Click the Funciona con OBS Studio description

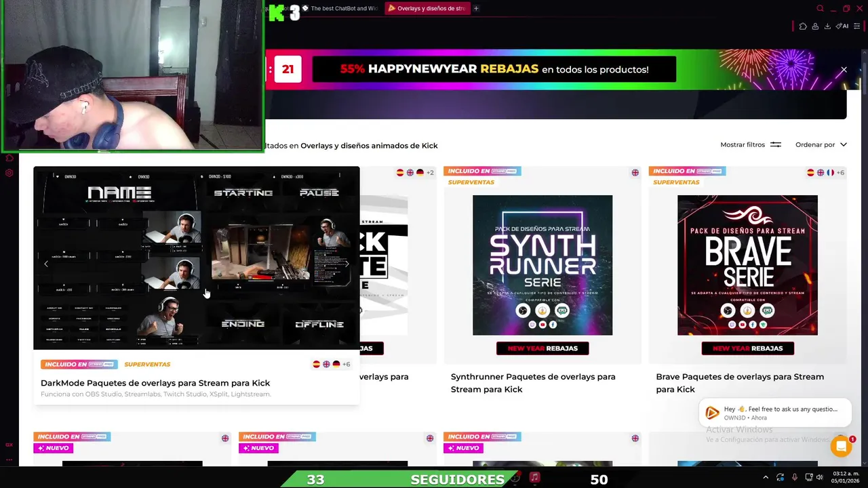155,394
